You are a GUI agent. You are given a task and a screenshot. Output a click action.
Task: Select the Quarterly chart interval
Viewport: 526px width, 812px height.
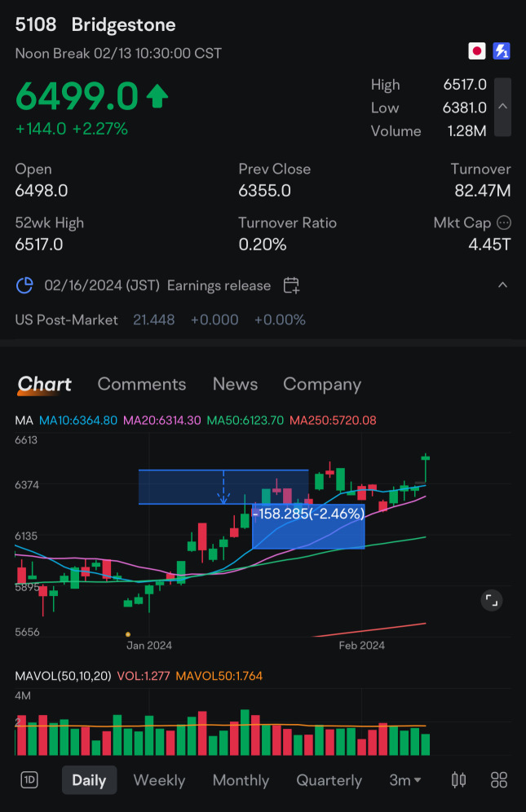[x=329, y=780]
